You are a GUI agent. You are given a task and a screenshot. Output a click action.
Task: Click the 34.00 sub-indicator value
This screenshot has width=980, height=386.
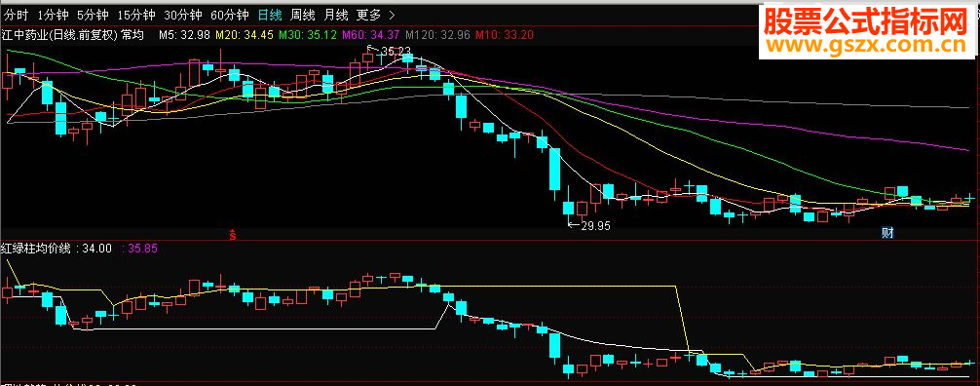97,249
